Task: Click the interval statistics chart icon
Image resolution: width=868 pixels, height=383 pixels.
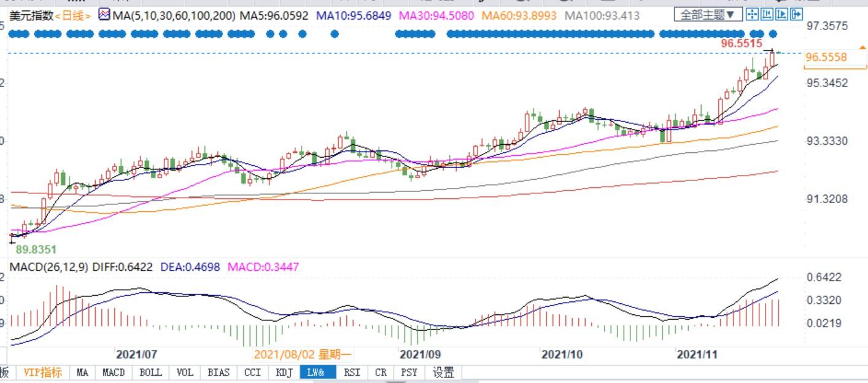Action: (x=767, y=14)
